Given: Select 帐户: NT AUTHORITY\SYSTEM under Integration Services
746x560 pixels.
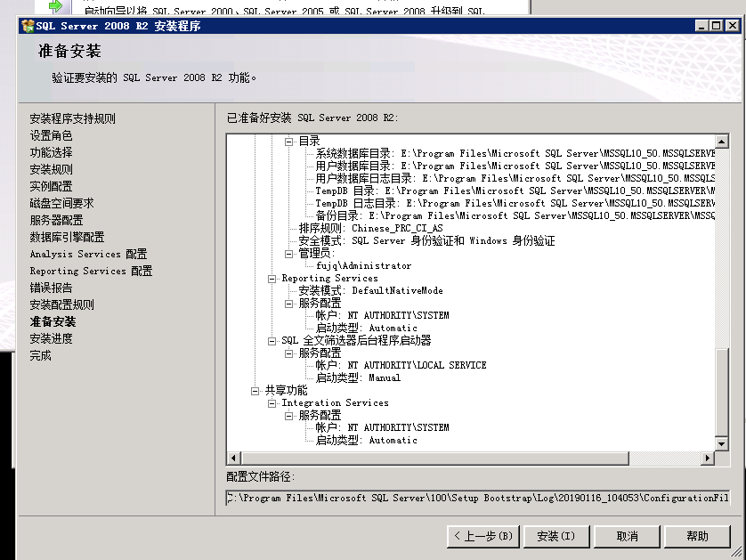Looking at the screenshot, I should point(383,427).
